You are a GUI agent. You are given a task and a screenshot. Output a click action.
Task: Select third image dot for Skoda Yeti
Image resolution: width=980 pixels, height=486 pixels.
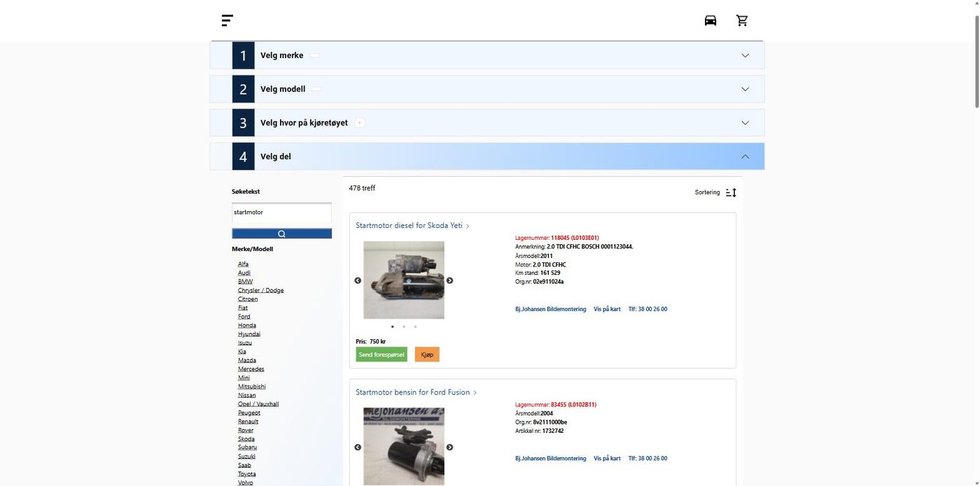coord(415,327)
